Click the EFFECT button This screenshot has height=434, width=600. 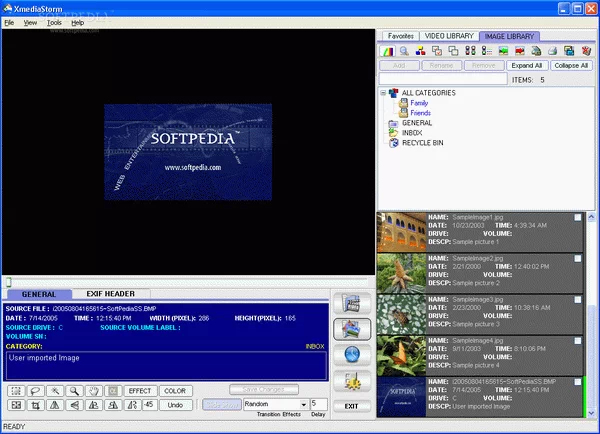pos(140,391)
